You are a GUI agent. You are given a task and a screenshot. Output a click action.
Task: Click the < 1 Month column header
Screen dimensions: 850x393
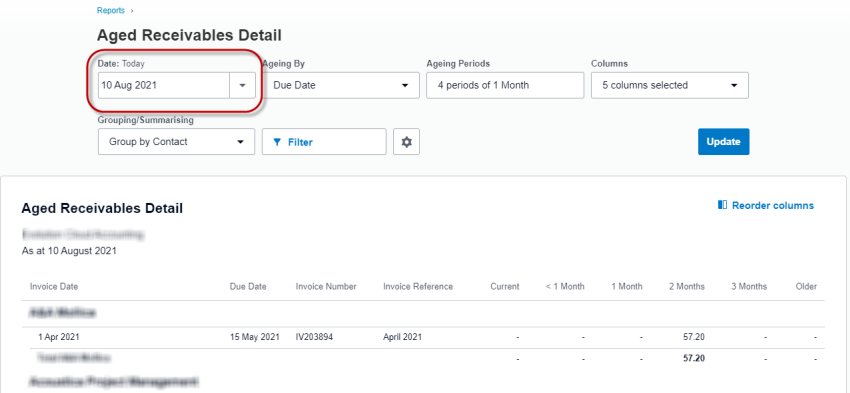[x=565, y=286]
